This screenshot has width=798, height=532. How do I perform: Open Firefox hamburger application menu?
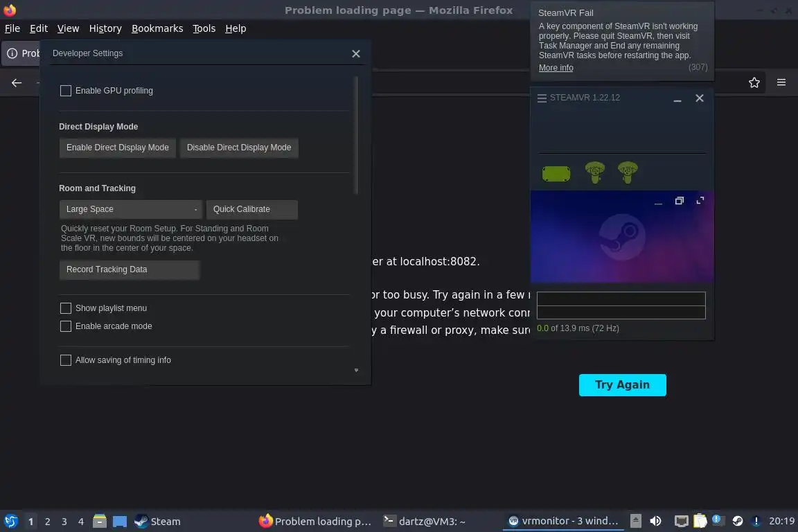[781, 82]
